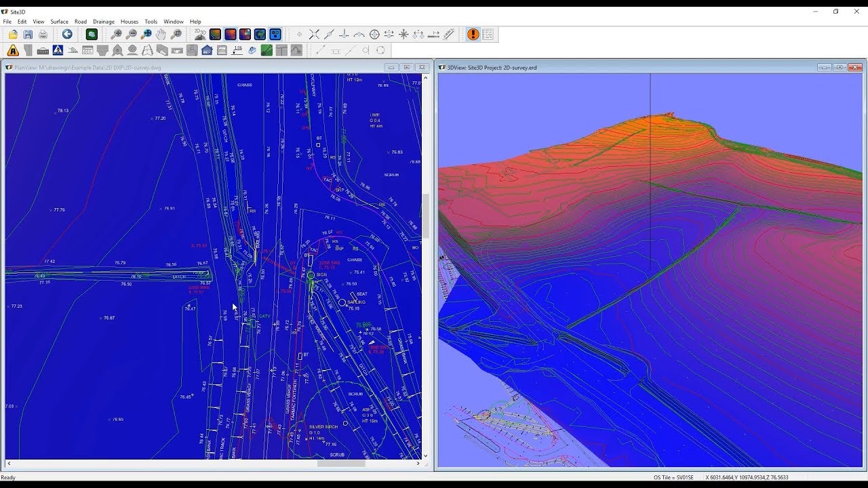Select the small diamond point snap icon
This screenshot has width=868, height=488.
[x=299, y=35]
